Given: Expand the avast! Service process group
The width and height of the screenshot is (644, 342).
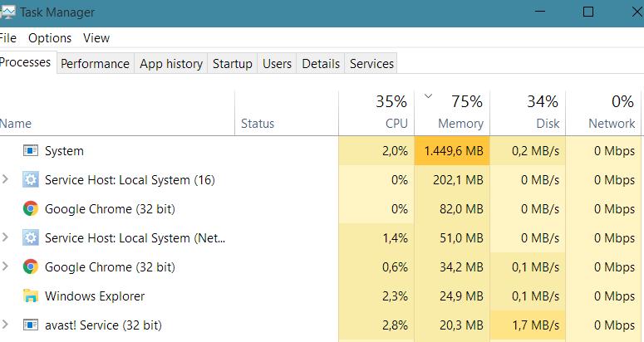Looking at the screenshot, I should (6, 325).
